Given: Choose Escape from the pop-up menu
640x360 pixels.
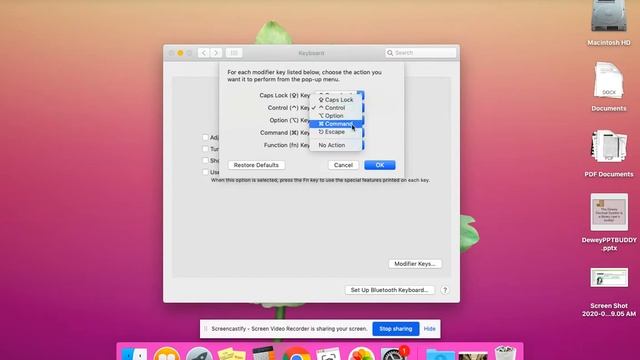Looking at the screenshot, I should (336, 132).
